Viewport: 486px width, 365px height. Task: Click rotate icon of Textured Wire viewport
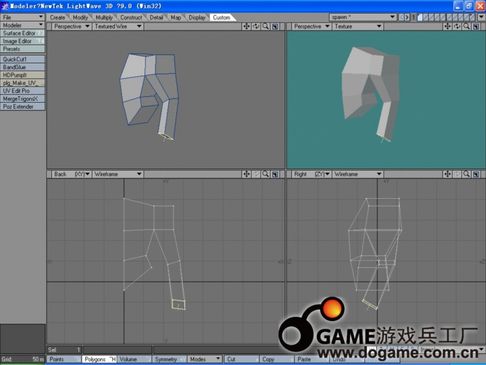click(x=256, y=26)
